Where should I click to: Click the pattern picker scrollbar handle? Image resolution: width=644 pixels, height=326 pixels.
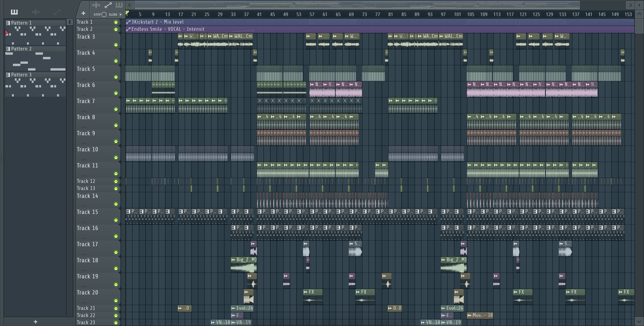70,22
